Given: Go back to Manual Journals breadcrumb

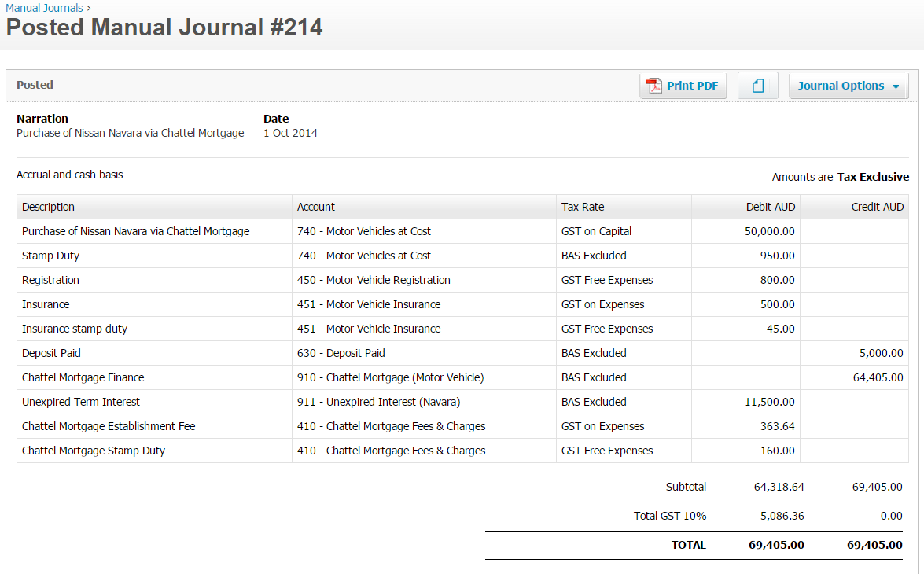Looking at the screenshot, I should (x=44, y=8).
